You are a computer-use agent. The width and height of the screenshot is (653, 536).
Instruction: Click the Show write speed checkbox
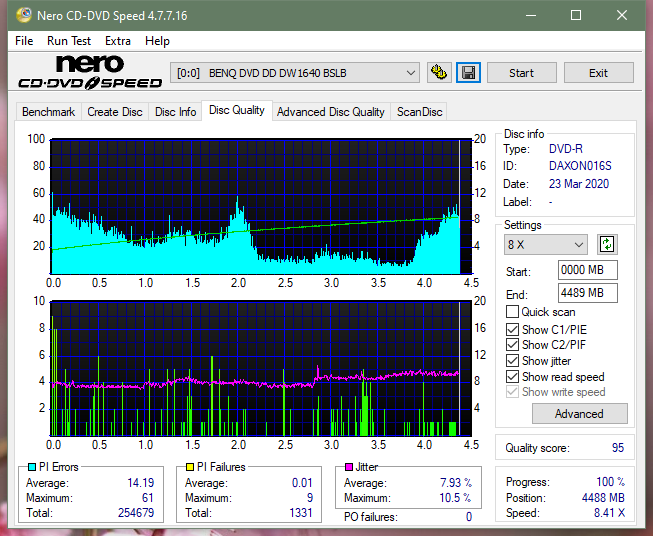pyautogui.click(x=512, y=392)
